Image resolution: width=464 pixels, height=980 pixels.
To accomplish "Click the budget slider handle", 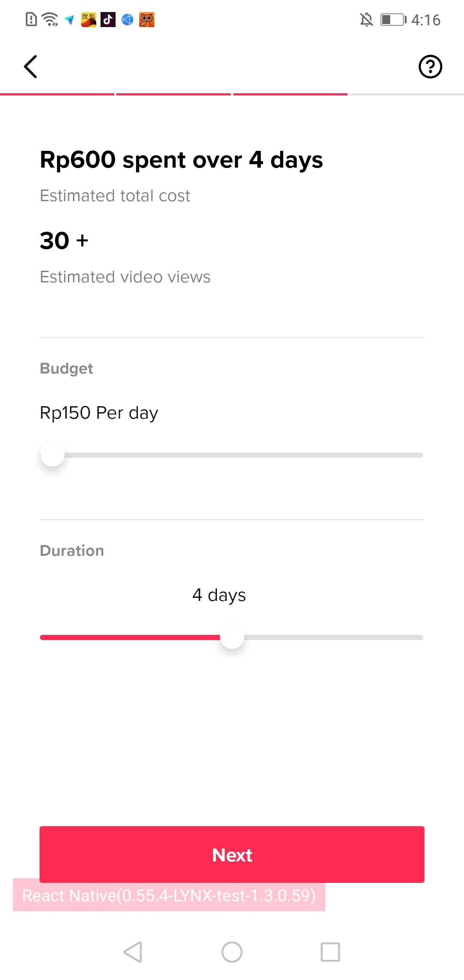I will (52, 455).
